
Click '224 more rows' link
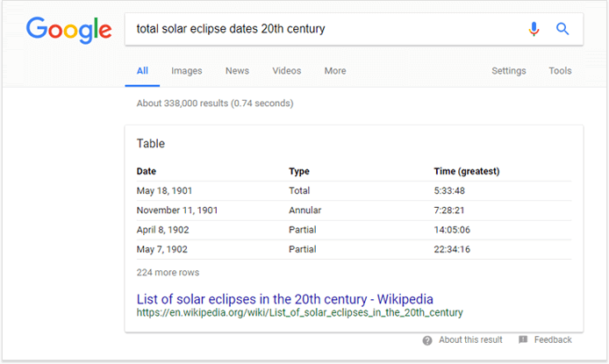(168, 273)
